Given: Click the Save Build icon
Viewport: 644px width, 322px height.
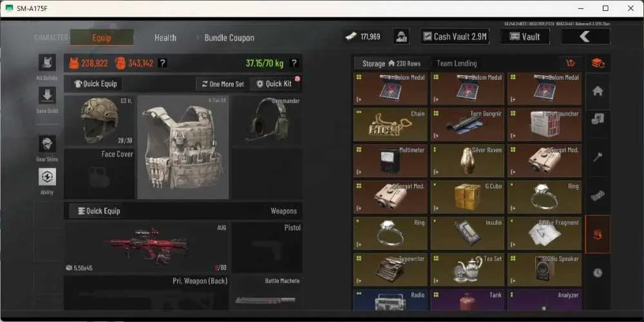Looking at the screenshot, I should (x=47, y=95).
